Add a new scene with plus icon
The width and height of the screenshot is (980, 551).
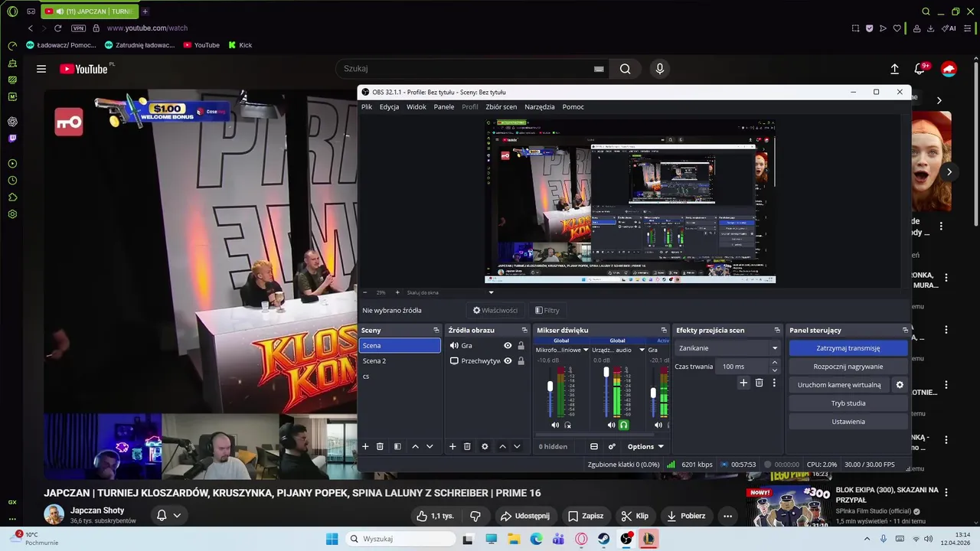[365, 446]
